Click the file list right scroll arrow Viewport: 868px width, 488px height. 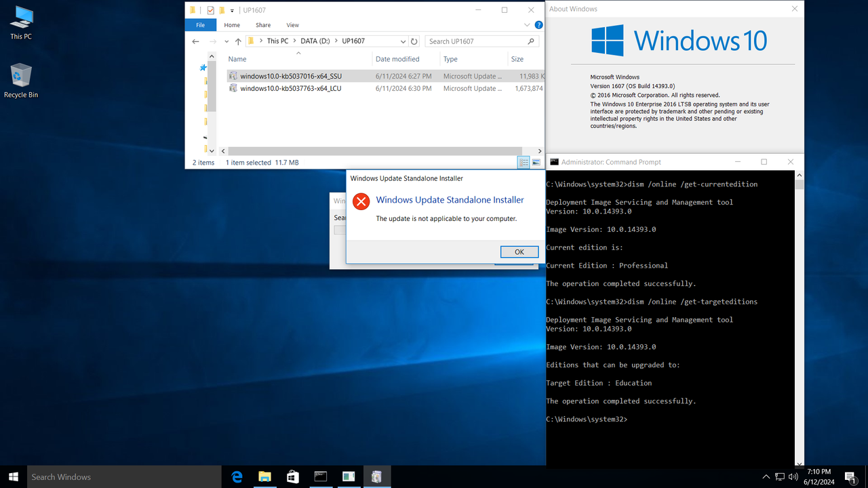pyautogui.click(x=540, y=151)
